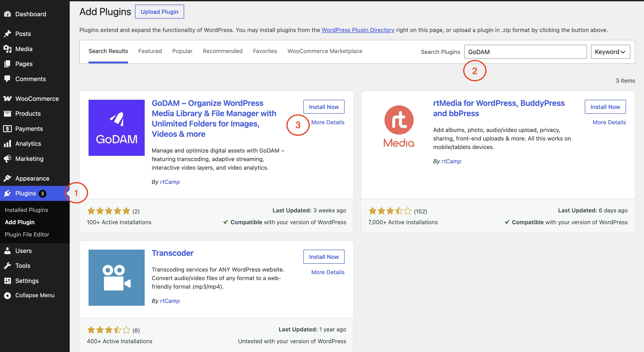Click the Collapse Menu arrow icon
Image resolution: width=644 pixels, height=352 pixels.
point(7,295)
